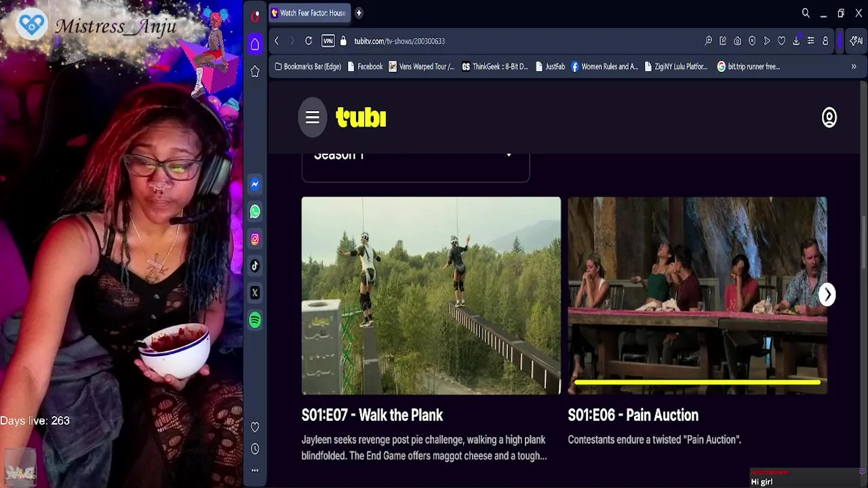The height and width of the screenshot is (488, 868).
Task: Click the "Hi girl" chat message overlay
Action: coord(762,482)
